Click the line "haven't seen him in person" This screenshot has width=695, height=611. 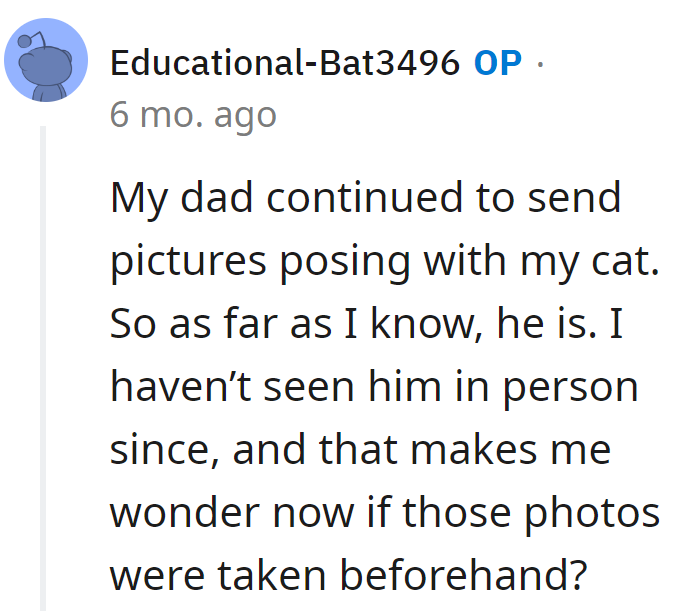pyautogui.click(x=374, y=387)
